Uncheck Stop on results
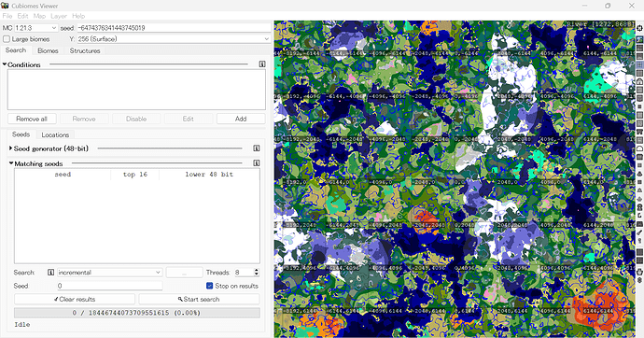644x338 pixels. coord(209,286)
